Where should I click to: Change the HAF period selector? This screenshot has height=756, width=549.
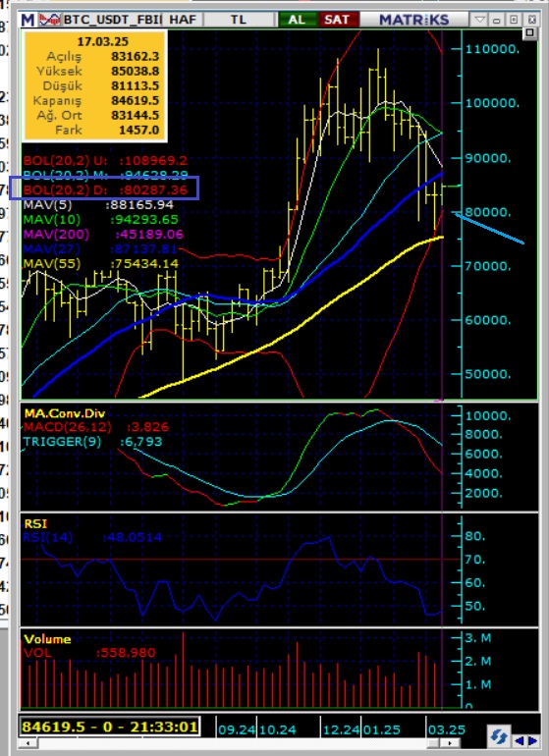pyautogui.click(x=183, y=20)
